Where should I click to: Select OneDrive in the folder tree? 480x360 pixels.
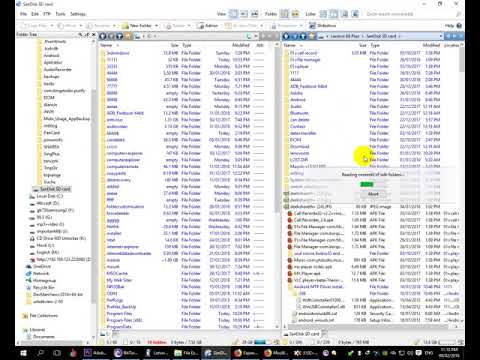click(x=42, y=266)
